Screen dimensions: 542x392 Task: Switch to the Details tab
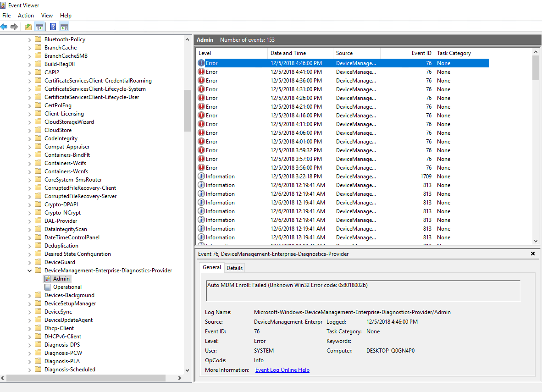[234, 268]
